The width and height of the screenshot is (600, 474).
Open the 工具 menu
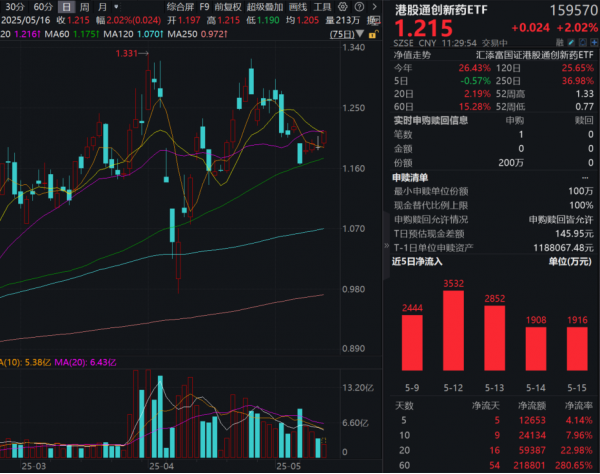[x=322, y=7]
